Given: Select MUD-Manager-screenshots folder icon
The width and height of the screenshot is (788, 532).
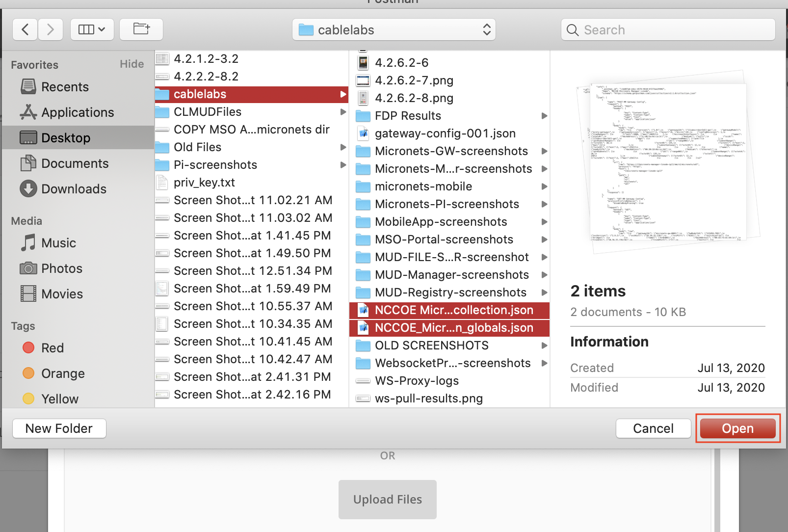Looking at the screenshot, I should pos(363,275).
